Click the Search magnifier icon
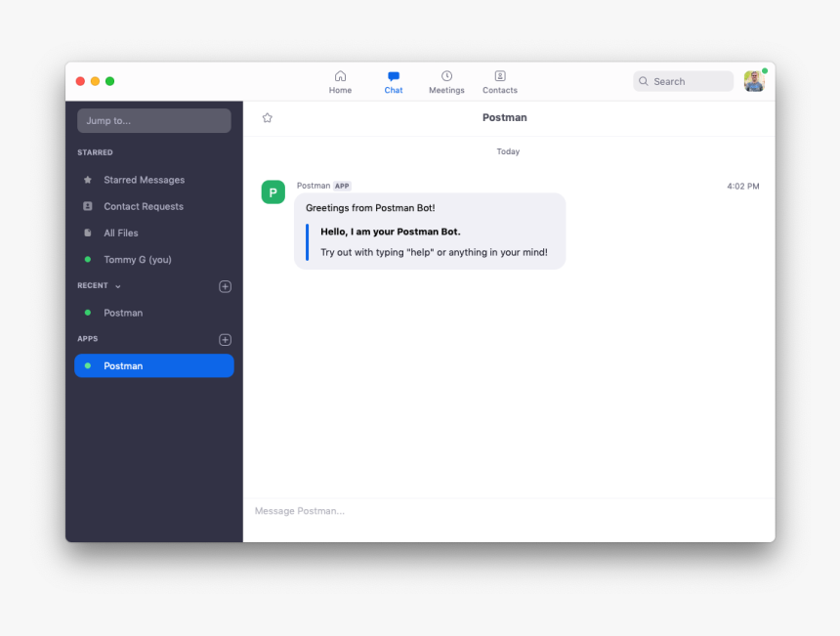 pos(644,81)
